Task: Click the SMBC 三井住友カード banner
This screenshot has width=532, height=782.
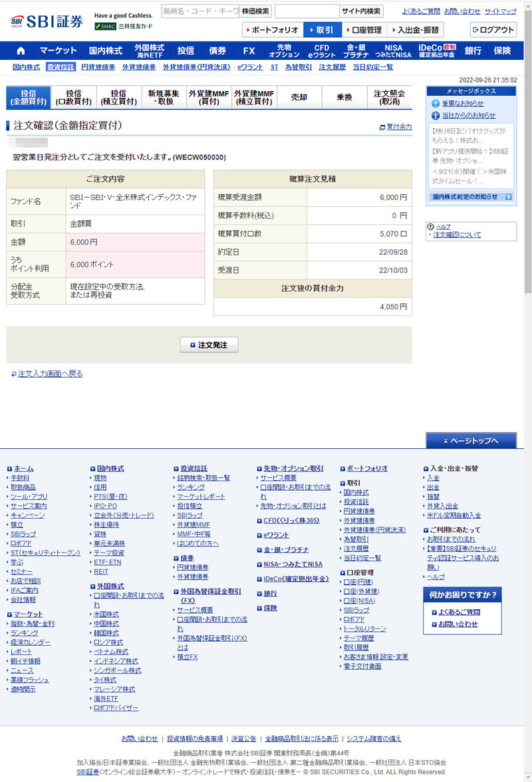Action: click(x=123, y=27)
